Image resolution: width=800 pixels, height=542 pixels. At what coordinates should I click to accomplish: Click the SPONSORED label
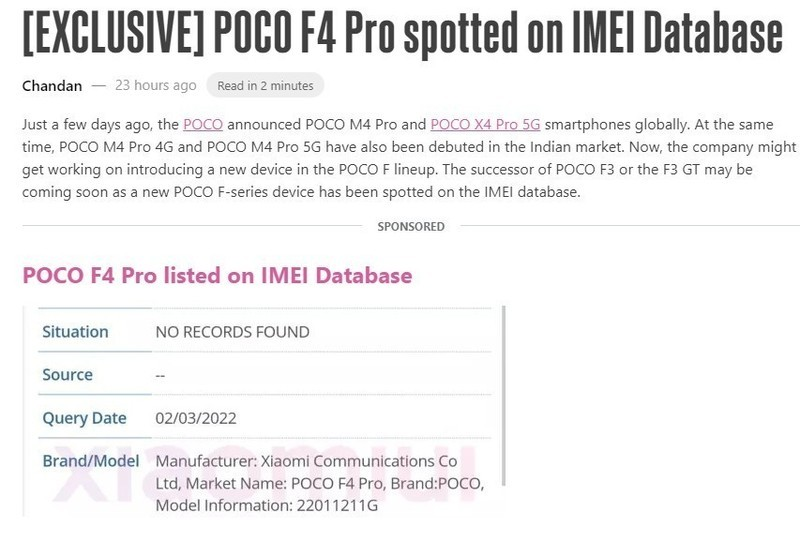click(x=411, y=227)
